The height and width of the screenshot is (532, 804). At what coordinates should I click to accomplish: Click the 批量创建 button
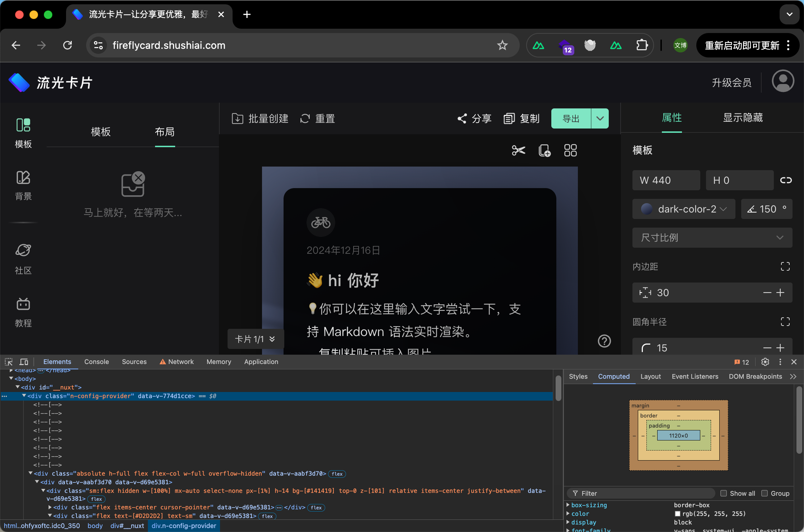point(260,118)
